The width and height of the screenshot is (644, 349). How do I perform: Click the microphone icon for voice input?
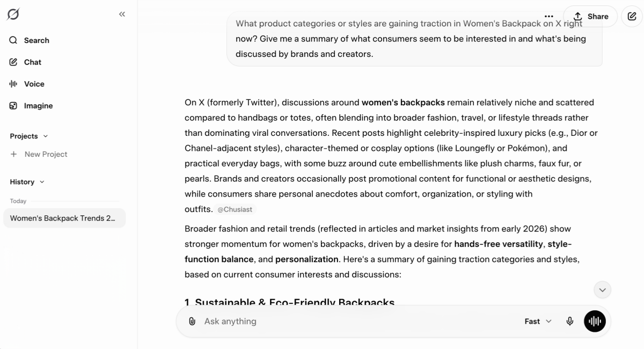point(570,321)
